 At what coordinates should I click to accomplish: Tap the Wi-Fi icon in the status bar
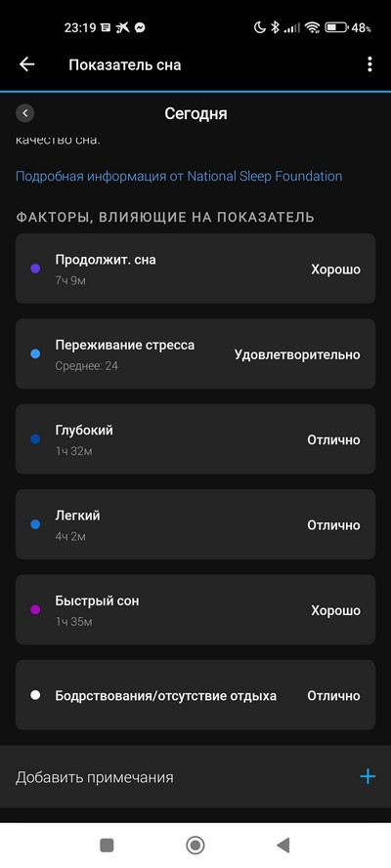pyautogui.click(x=313, y=27)
